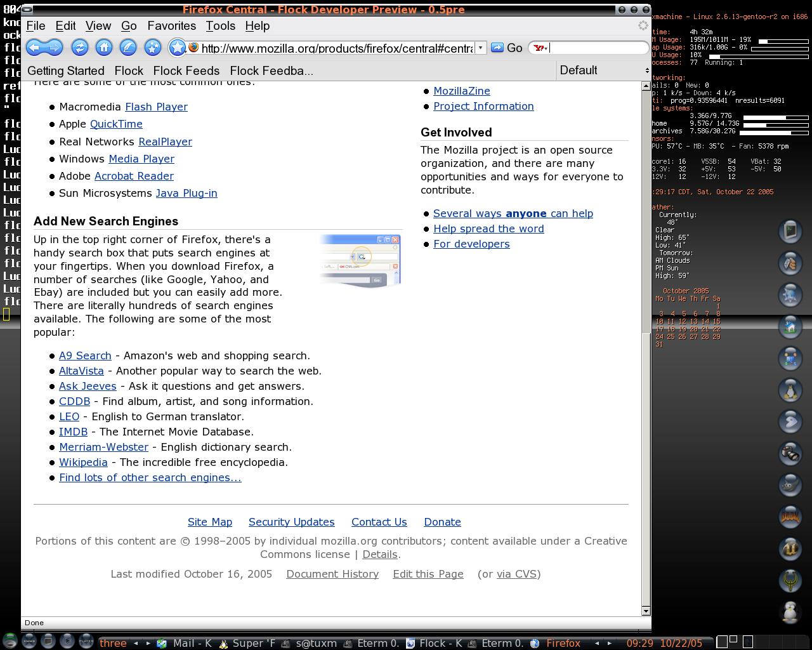Open the Go menu
Screen dimensions: 812x650
click(129, 26)
